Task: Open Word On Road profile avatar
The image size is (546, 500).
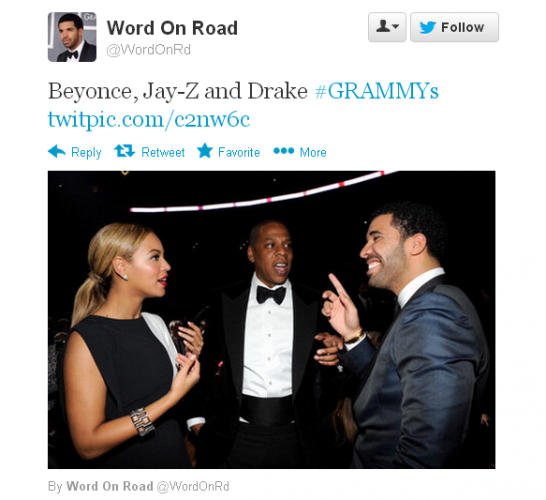Action: coord(72,37)
